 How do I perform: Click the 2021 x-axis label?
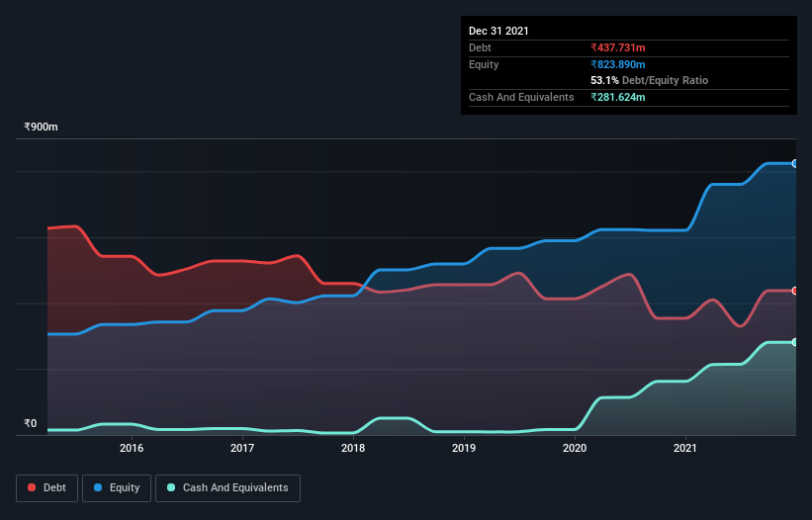coord(685,448)
